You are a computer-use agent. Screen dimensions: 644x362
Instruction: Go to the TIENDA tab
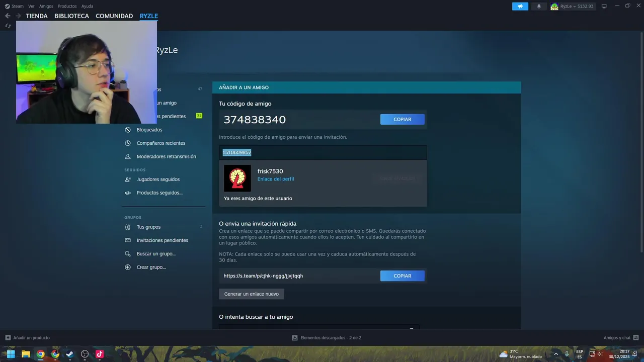(x=37, y=16)
